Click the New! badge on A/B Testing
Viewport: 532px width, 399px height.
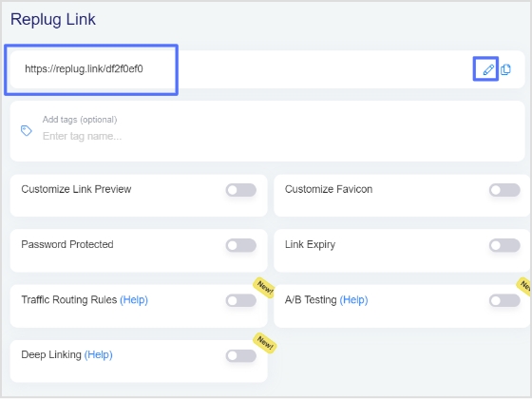(x=524, y=286)
